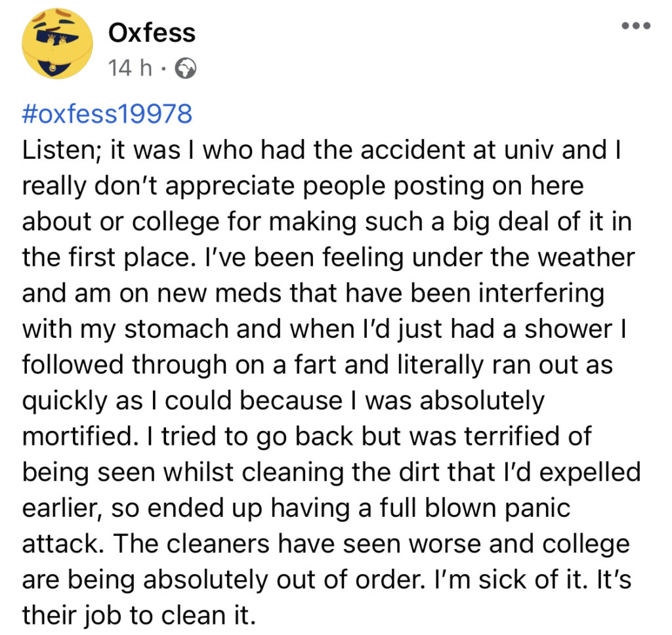
Task: Click the line starting the first place
Action: point(328,258)
